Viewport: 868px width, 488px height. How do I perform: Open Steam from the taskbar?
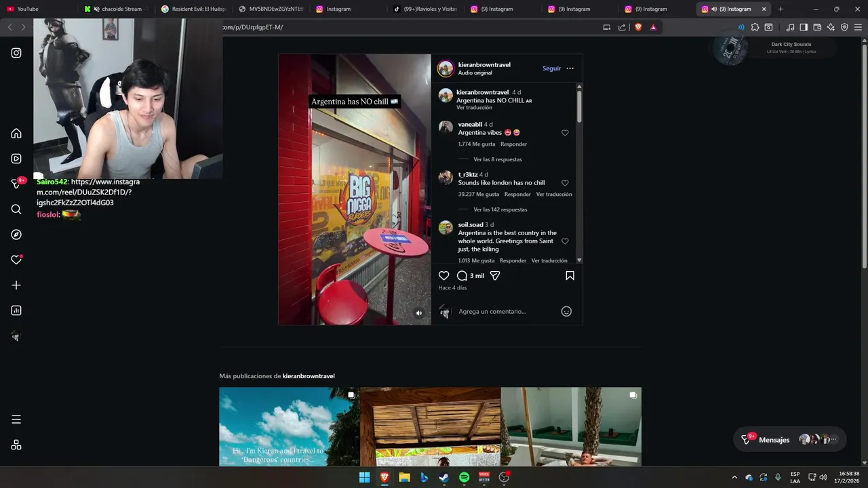pyautogui.click(x=444, y=477)
